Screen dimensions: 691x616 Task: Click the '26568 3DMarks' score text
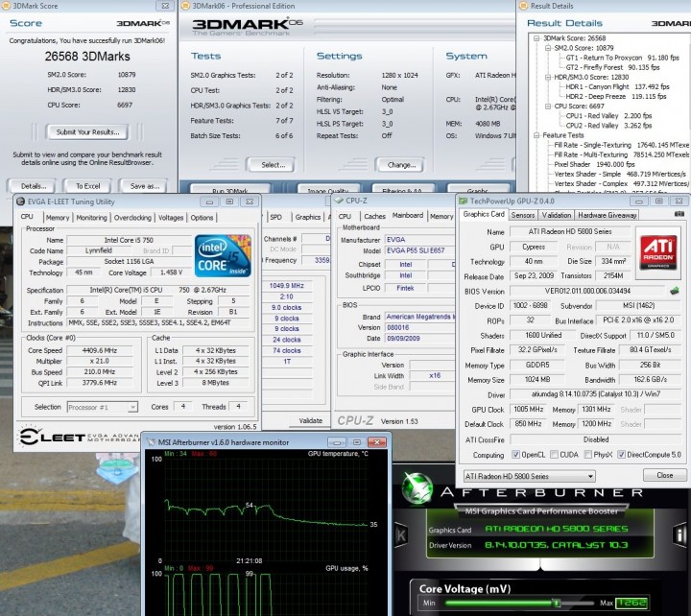87,57
